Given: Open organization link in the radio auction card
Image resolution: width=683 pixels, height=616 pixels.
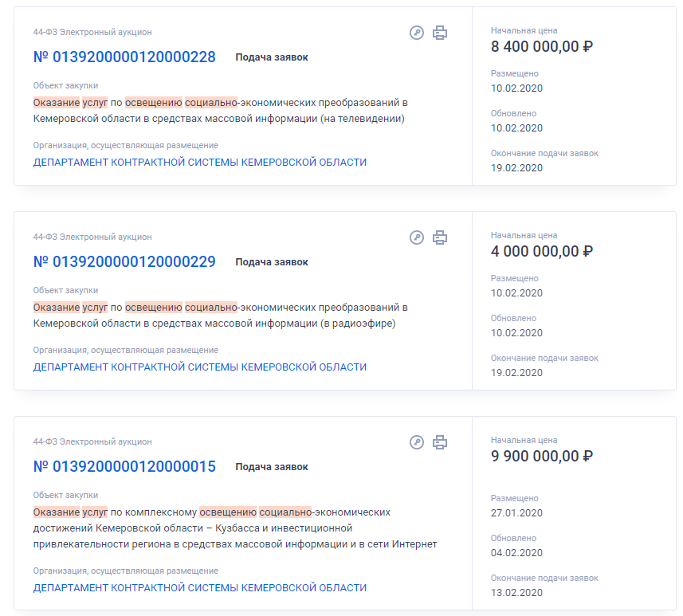Looking at the screenshot, I should [x=200, y=367].
